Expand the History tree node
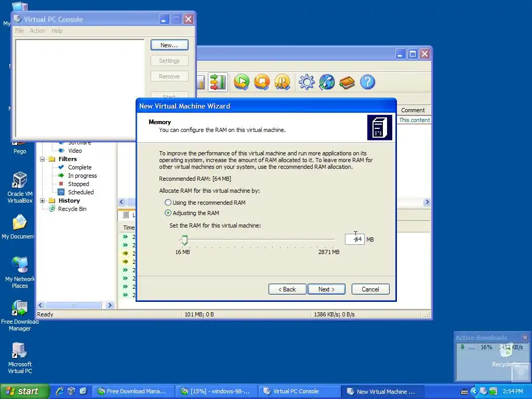 pyautogui.click(x=43, y=201)
